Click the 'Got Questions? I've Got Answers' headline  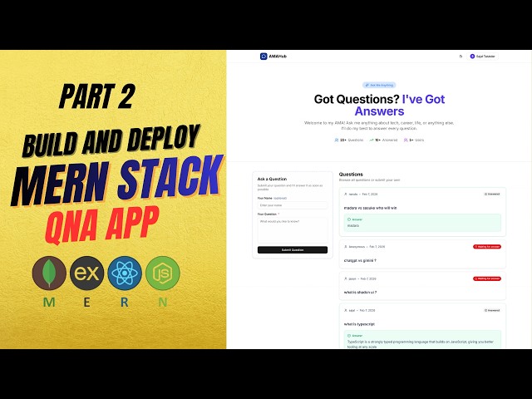point(379,105)
